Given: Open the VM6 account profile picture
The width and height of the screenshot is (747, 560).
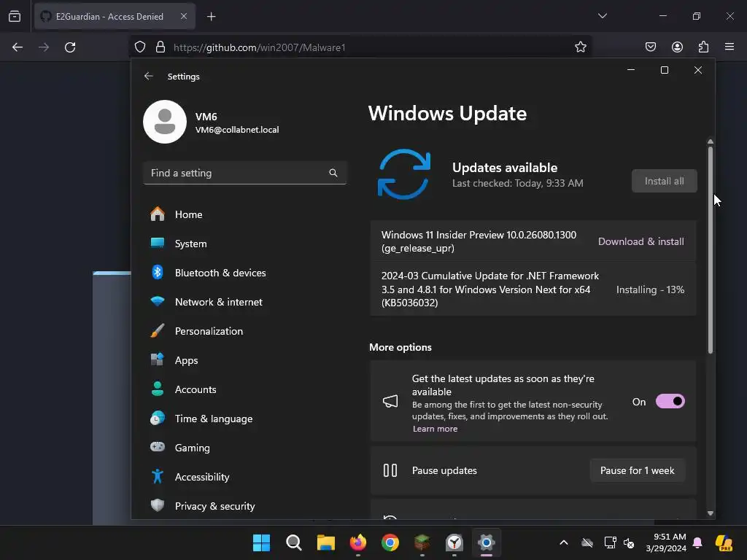Looking at the screenshot, I should click(x=165, y=122).
